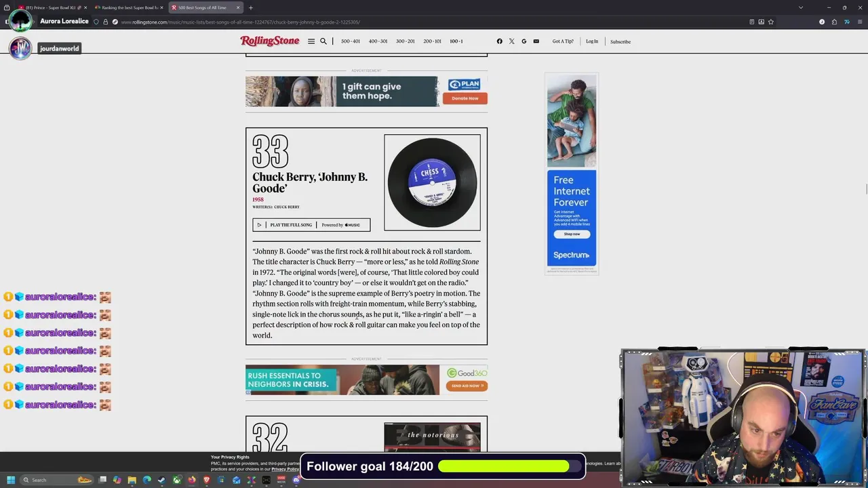The image size is (868, 488).
Task: Click the Log In link
Action: (592, 41)
